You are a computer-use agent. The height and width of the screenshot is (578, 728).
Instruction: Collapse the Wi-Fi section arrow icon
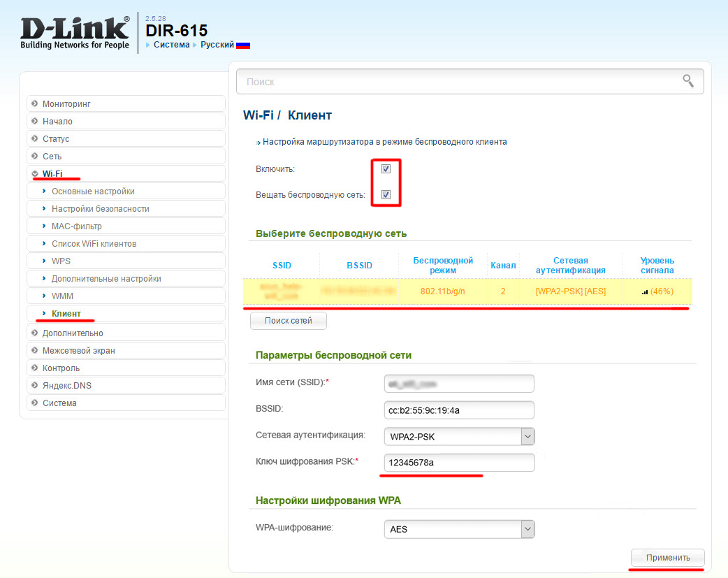pos(34,174)
